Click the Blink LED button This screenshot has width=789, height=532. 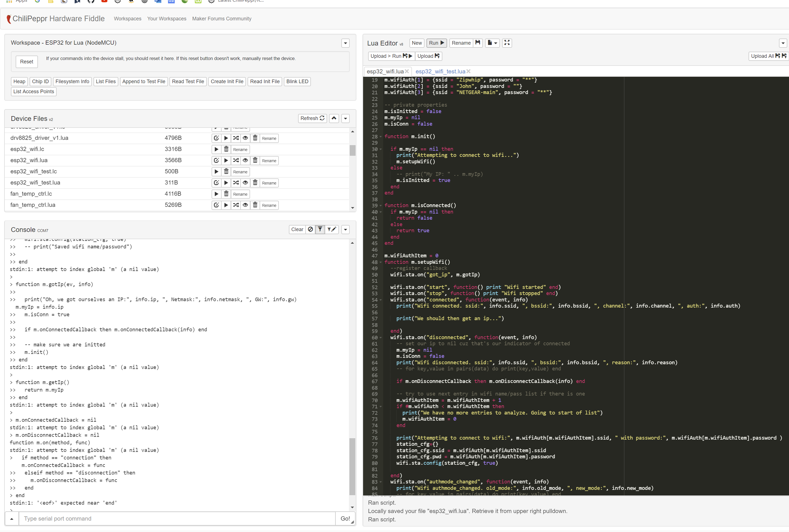point(297,82)
